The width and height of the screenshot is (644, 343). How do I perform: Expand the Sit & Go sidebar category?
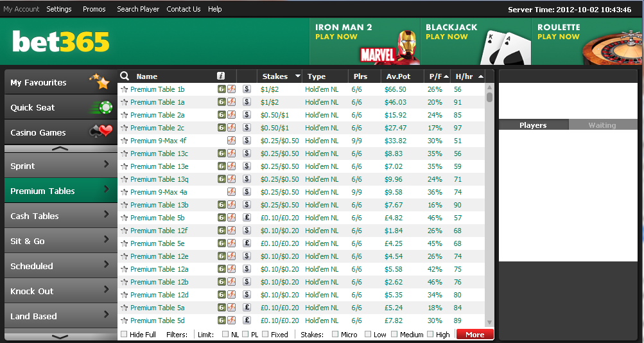[60, 241]
